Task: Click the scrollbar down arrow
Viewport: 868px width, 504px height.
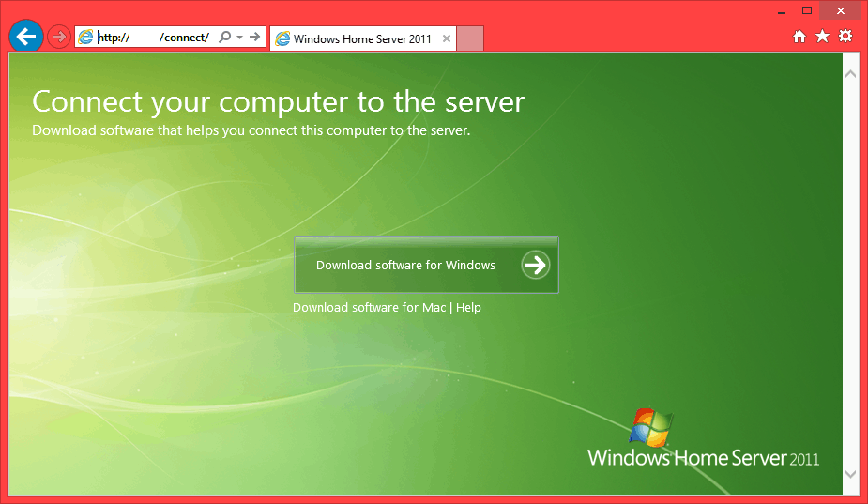Action: click(851, 474)
